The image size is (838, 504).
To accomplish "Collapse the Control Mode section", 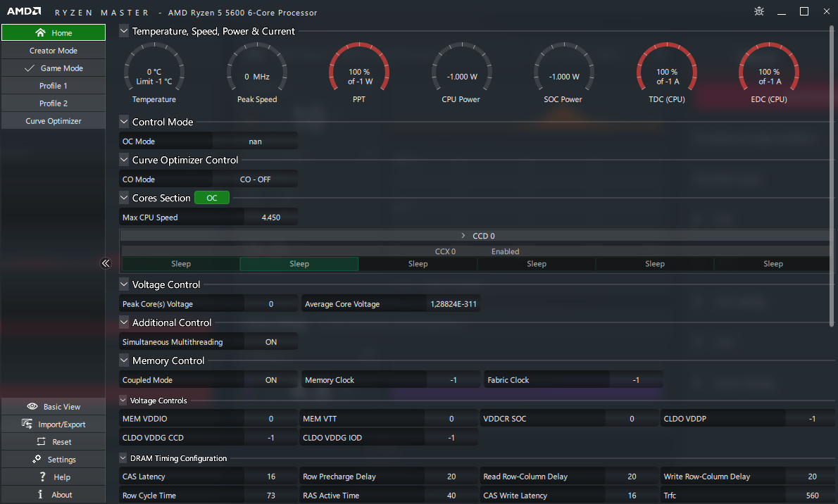I will pyautogui.click(x=124, y=122).
